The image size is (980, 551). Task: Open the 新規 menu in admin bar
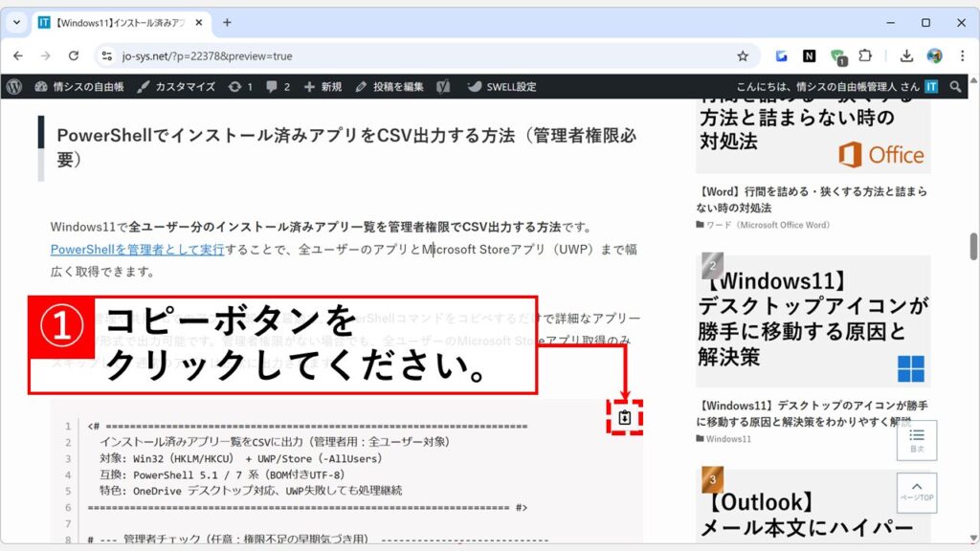(x=323, y=86)
